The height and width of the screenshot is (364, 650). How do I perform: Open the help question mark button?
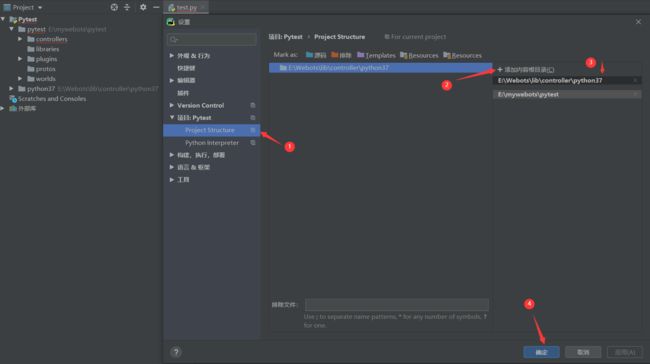point(176,352)
